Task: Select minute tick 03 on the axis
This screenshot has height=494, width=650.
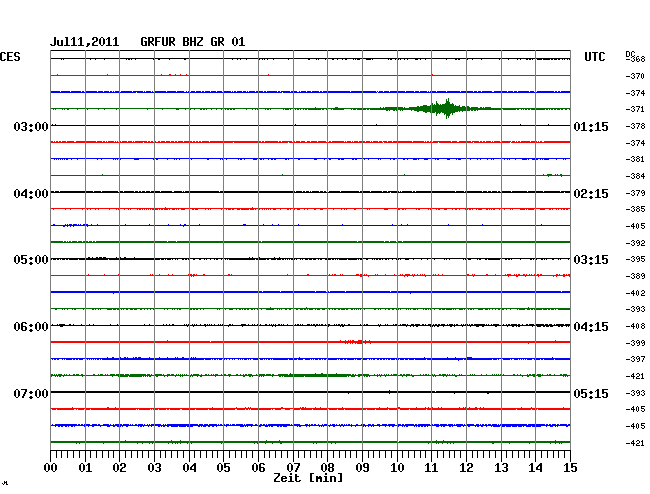Action: 154,467
